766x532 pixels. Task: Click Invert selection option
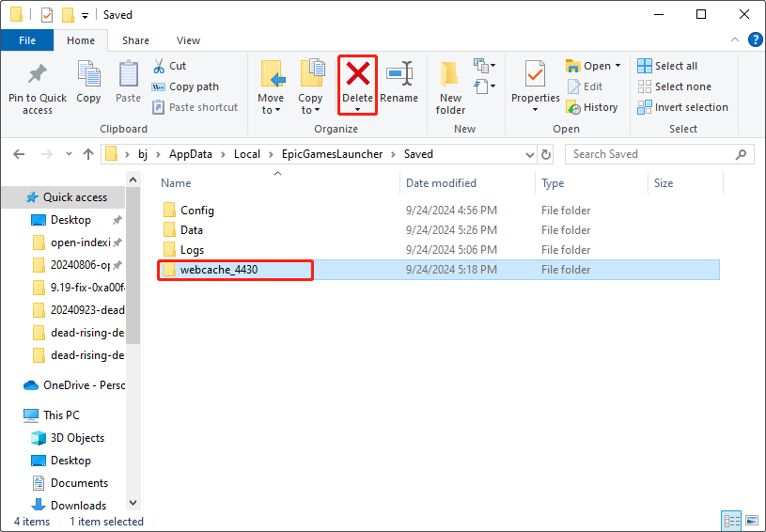(x=682, y=107)
